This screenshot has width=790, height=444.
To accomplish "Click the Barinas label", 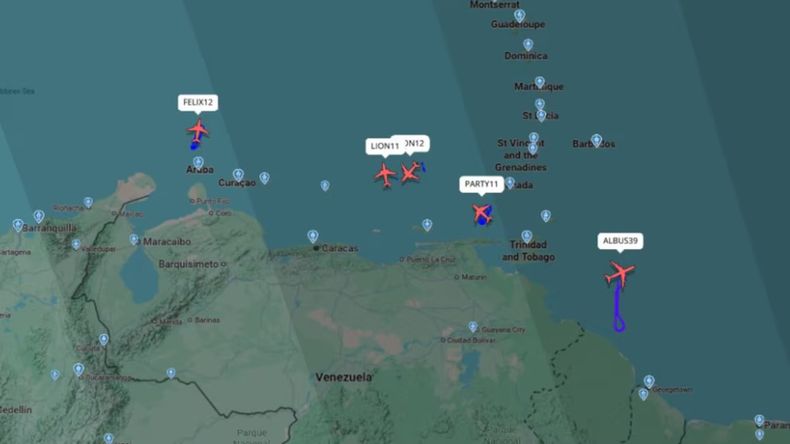I will (x=207, y=320).
